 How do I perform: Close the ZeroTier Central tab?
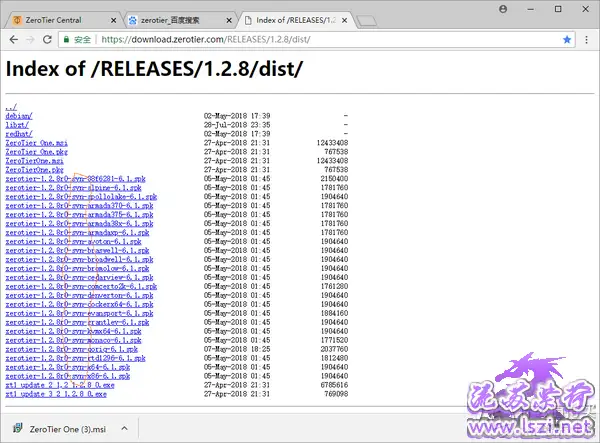[x=114, y=20]
